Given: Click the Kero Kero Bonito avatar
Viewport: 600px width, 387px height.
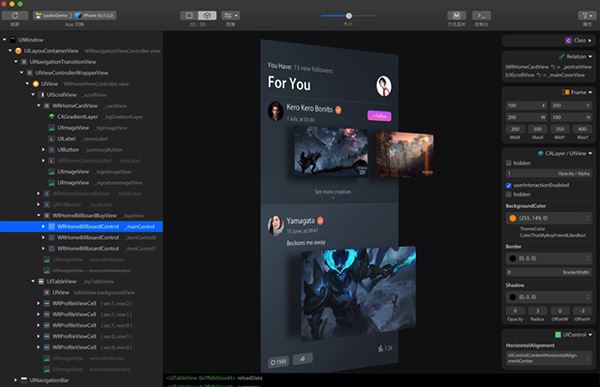Looking at the screenshot, I should coord(276,111).
